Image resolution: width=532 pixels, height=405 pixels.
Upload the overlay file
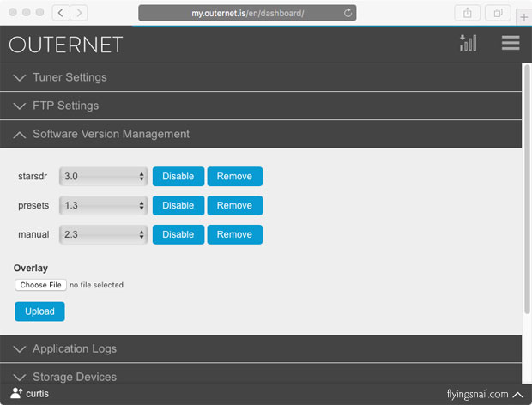(x=39, y=311)
